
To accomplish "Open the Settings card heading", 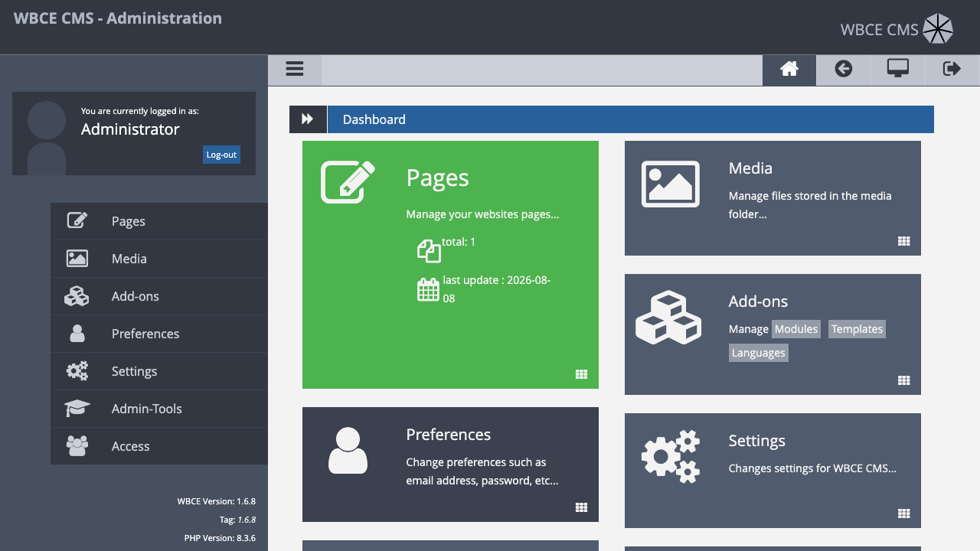I will coord(757,442).
